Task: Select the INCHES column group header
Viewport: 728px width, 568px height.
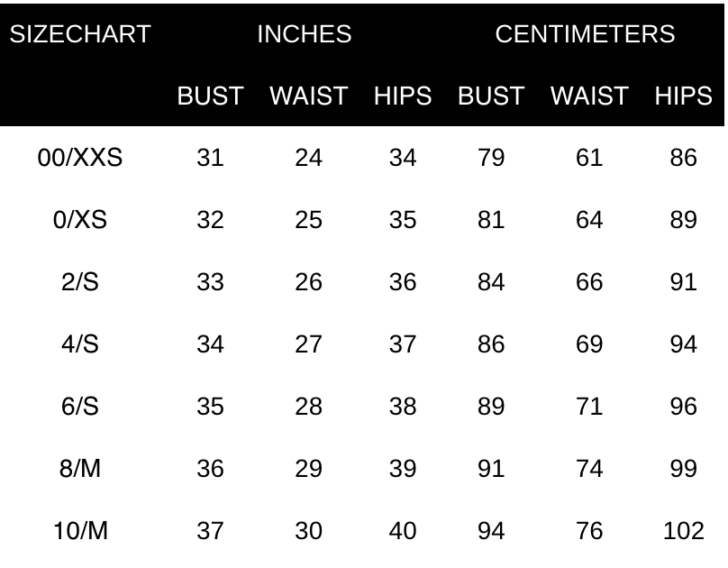Action: [x=305, y=34]
